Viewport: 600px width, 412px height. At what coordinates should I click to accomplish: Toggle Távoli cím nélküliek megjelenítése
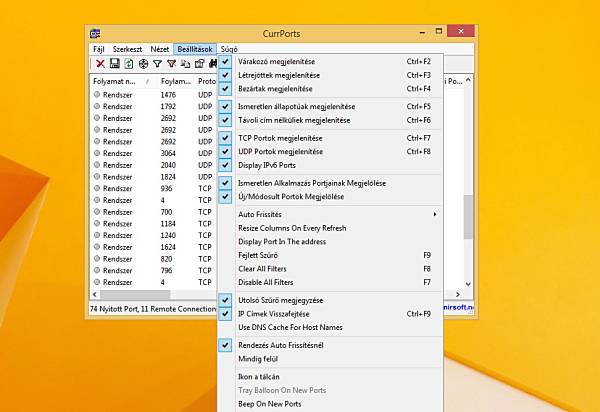point(330,120)
